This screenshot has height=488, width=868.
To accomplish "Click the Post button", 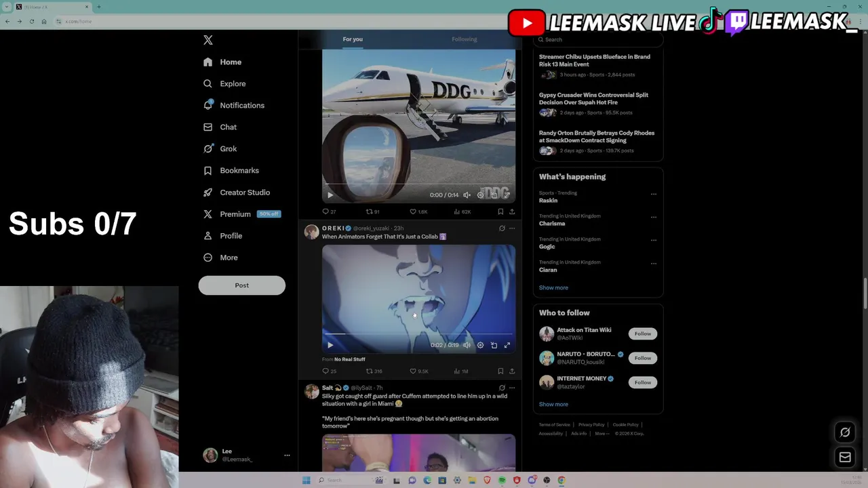I will [x=242, y=285].
